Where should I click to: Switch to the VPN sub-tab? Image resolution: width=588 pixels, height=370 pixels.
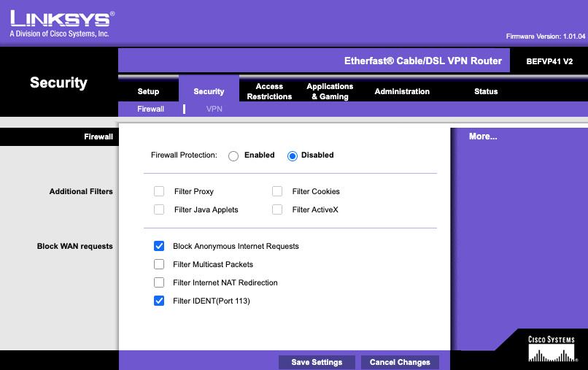(214, 109)
